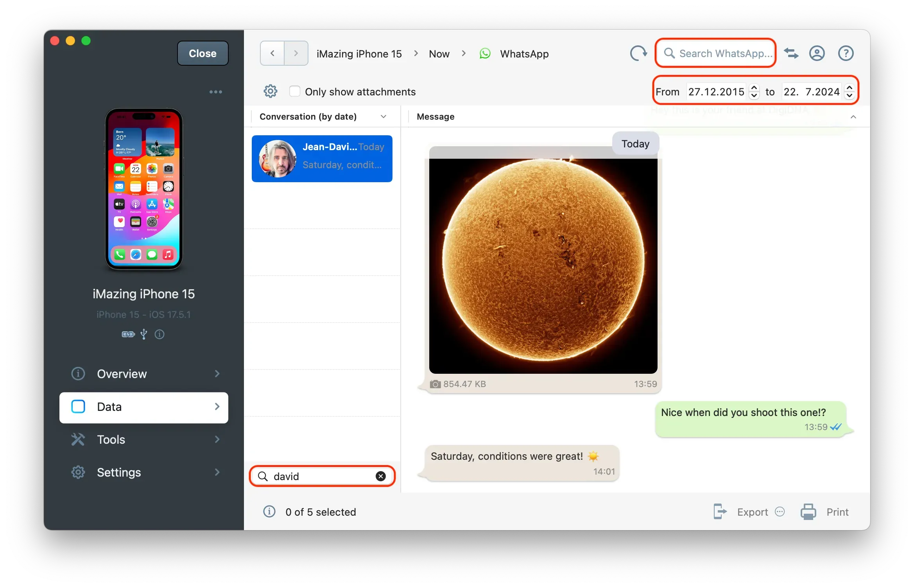The image size is (914, 588).
Task: Collapse the message panel with the chevron
Action: coord(854,117)
